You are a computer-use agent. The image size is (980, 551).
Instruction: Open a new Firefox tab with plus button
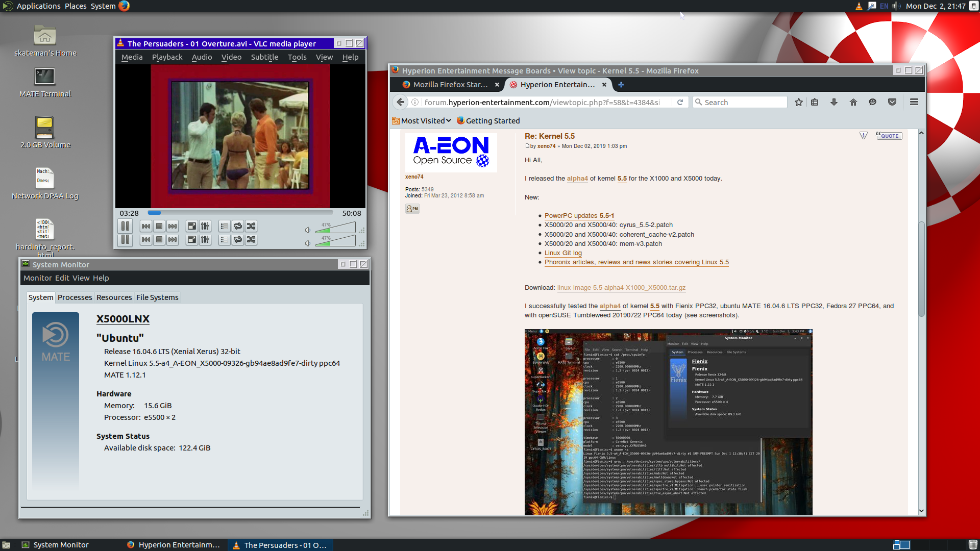click(x=621, y=85)
